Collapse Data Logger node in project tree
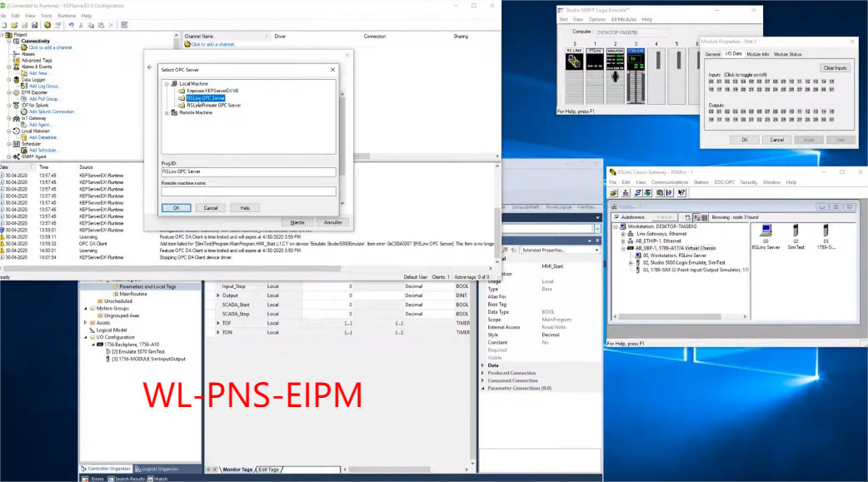The image size is (868, 482). pyautogui.click(x=9, y=80)
